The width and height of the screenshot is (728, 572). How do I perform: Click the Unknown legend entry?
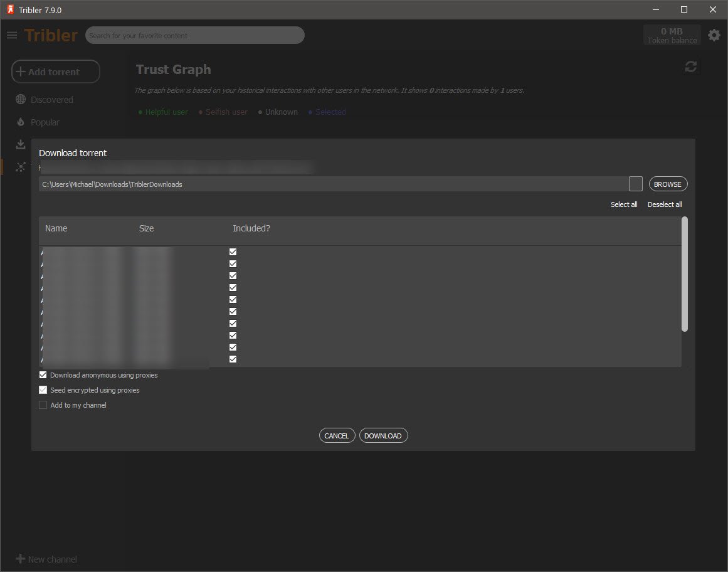(x=278, y=112)
